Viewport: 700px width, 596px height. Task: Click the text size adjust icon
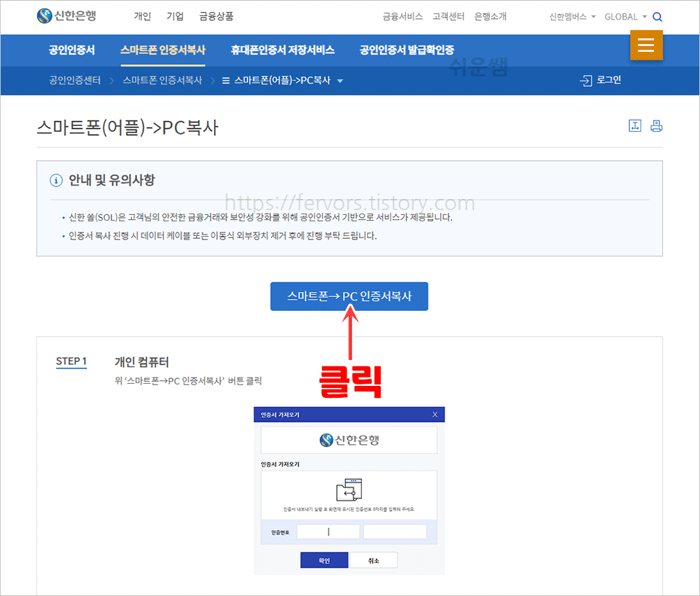pyautogui.click(x=635, y=126)
